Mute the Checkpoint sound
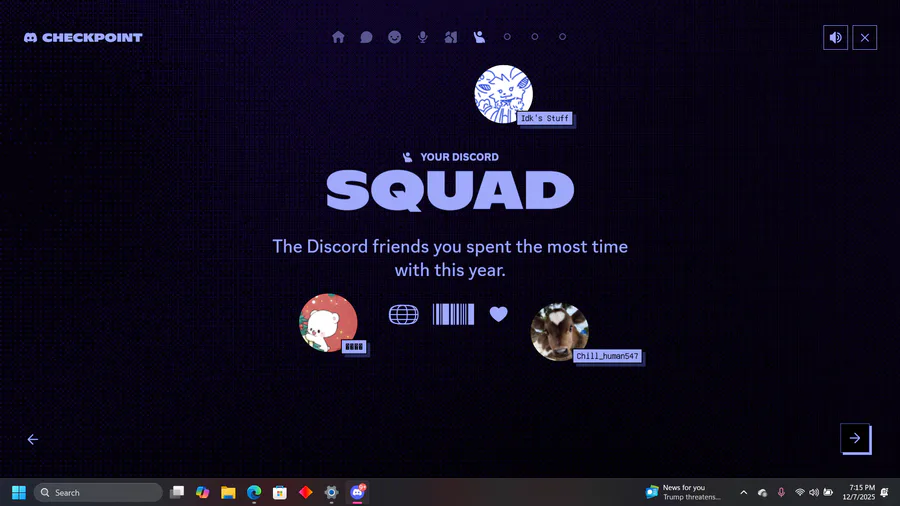Viewport: 900px width, 506px height. [x=835, y=37]
